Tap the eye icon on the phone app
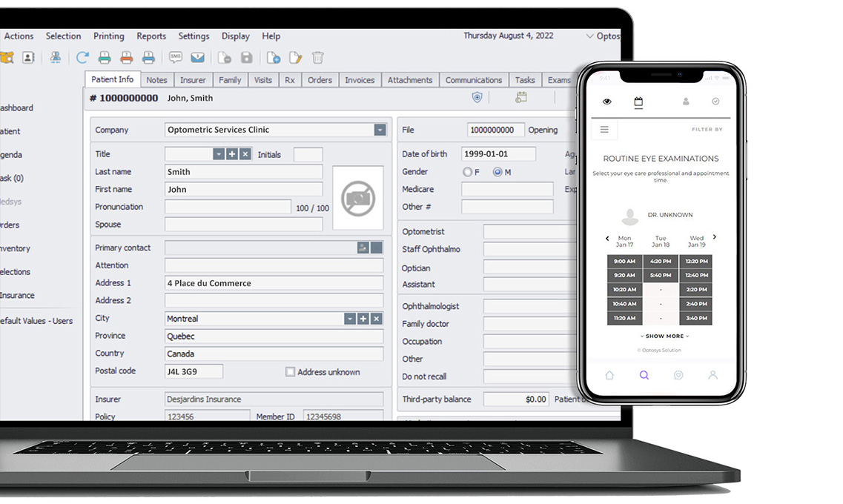 pyautogui.click(x=607, y=102)
